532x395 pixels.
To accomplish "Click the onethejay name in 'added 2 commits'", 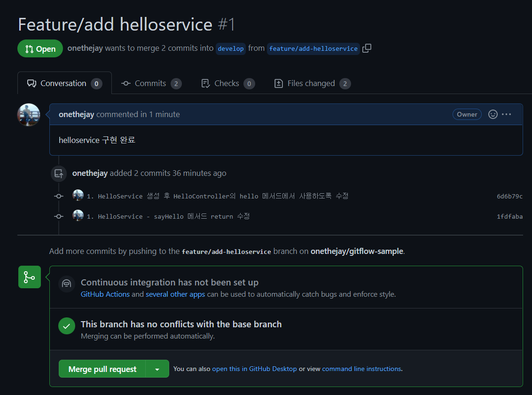I will pos(90,173).
